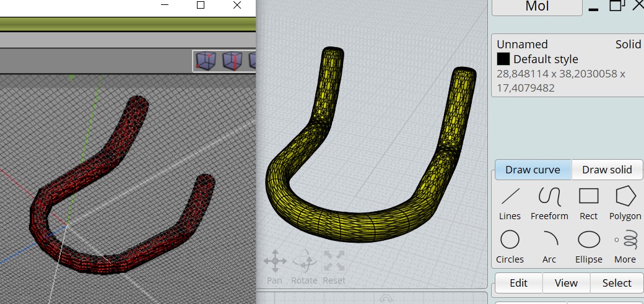Minimize the left window

[x=165, y=5]
